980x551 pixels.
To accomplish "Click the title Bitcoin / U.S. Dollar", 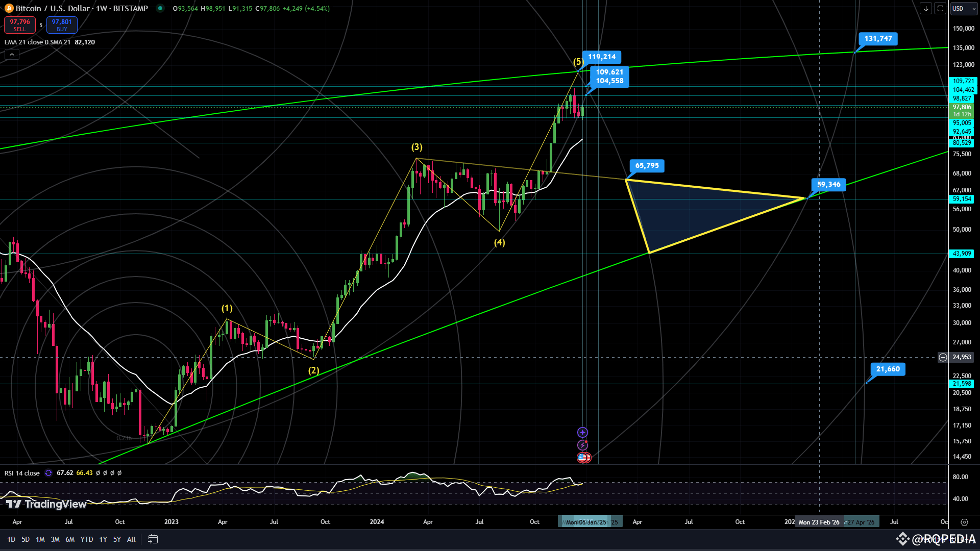I will [x=53, y=8].
